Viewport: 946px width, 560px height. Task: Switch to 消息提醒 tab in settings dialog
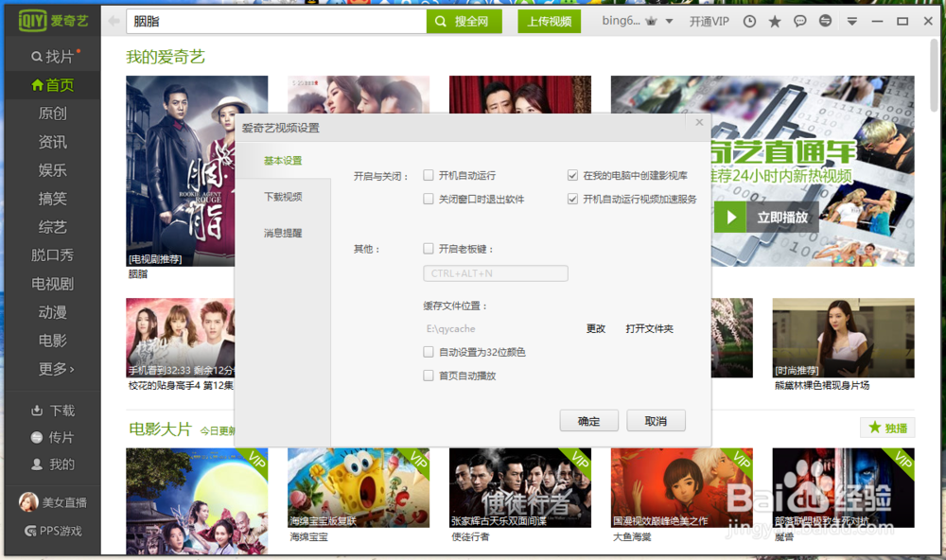pos(283,233)
